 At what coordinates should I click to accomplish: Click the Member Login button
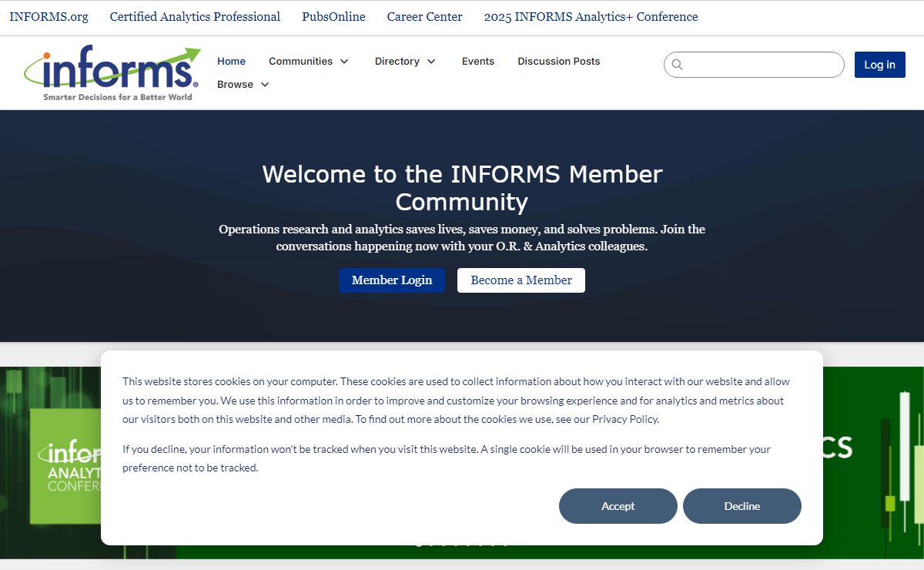[x=392, y=280]
